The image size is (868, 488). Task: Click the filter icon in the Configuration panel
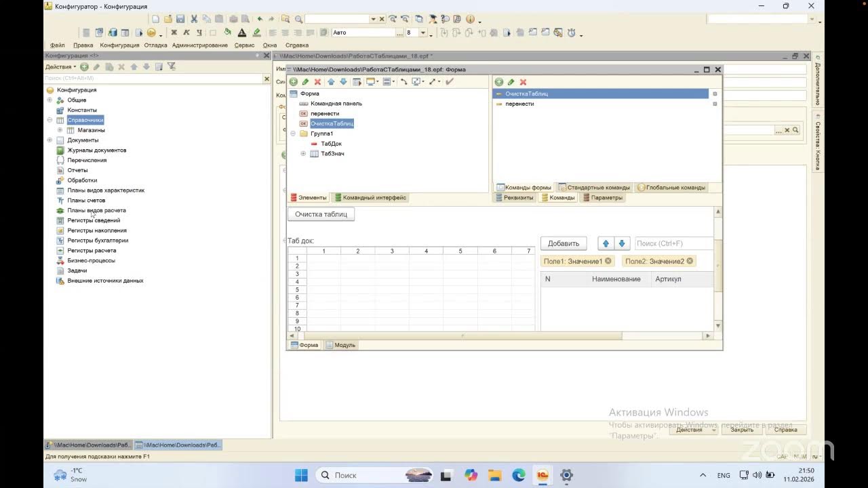tap(172, 67)
